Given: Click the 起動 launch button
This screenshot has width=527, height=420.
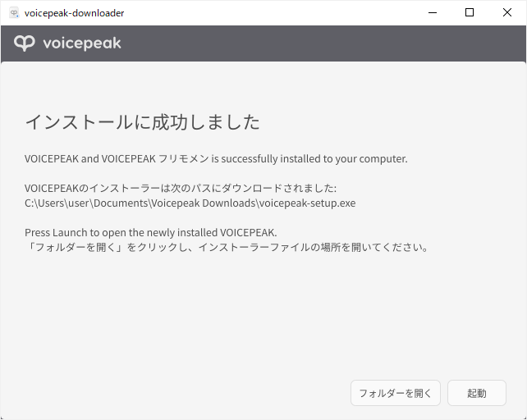Looking at the screenshot, I should point(477,393).
